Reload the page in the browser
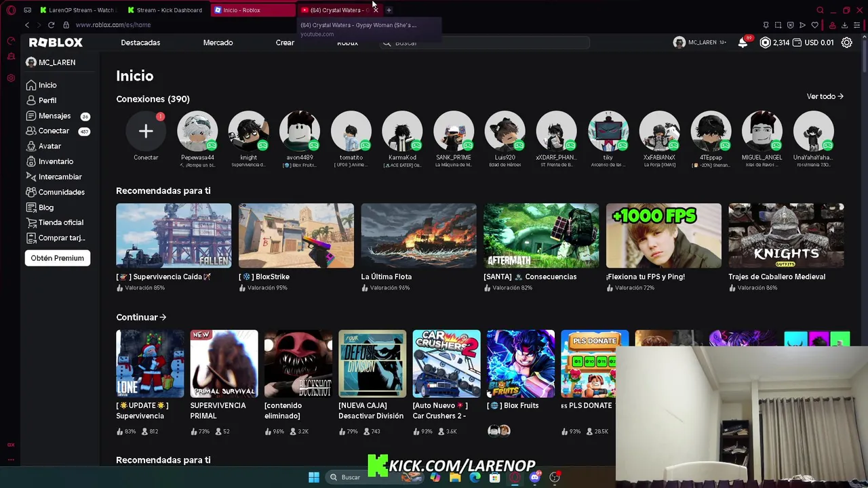 (x=51, y=25)
